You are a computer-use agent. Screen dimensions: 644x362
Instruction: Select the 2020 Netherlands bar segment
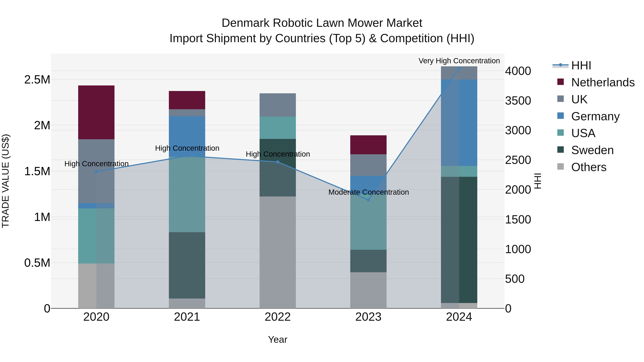pos(96,112)
